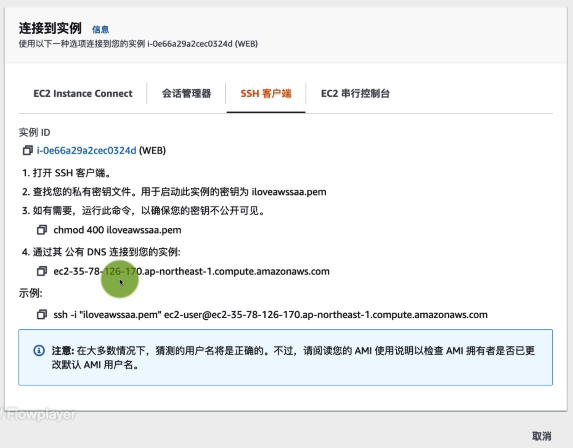This screenshot has height=448, width=573.
Task: Select the SSH 客户端 tab
Action: click(266, 94)
